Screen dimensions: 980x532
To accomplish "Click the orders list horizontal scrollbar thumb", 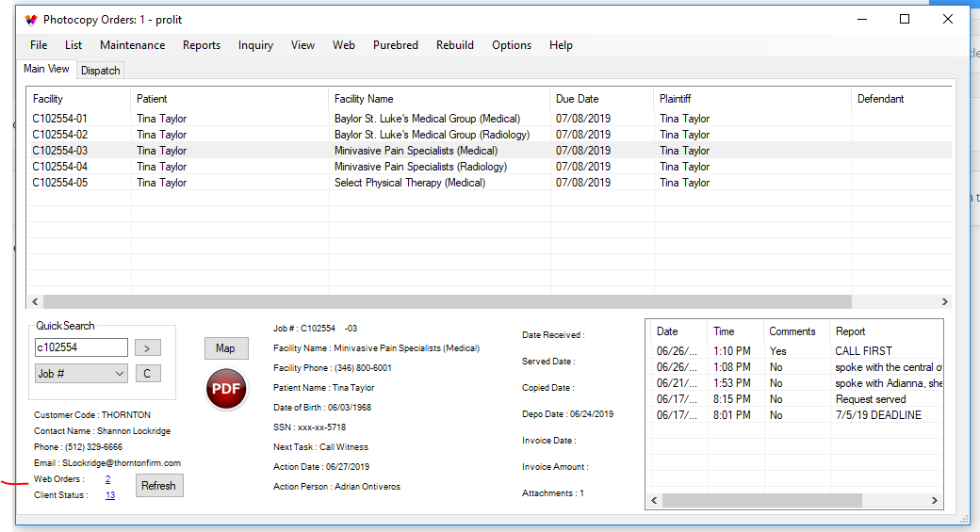I will click(448, 301).
